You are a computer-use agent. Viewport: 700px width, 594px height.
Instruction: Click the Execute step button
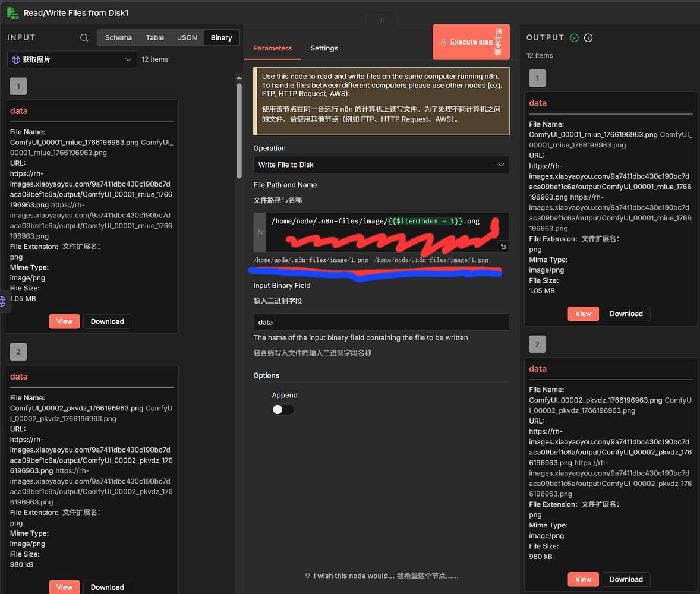point(471,42)
